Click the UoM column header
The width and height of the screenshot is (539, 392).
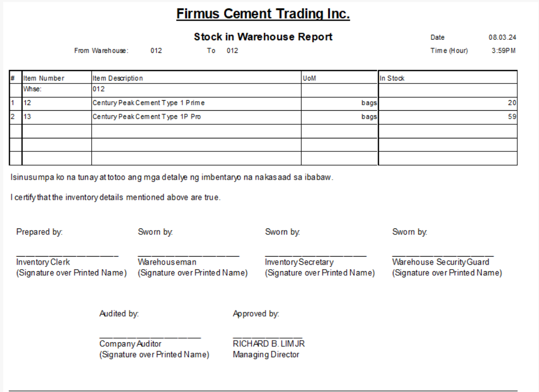coord(309,78)
